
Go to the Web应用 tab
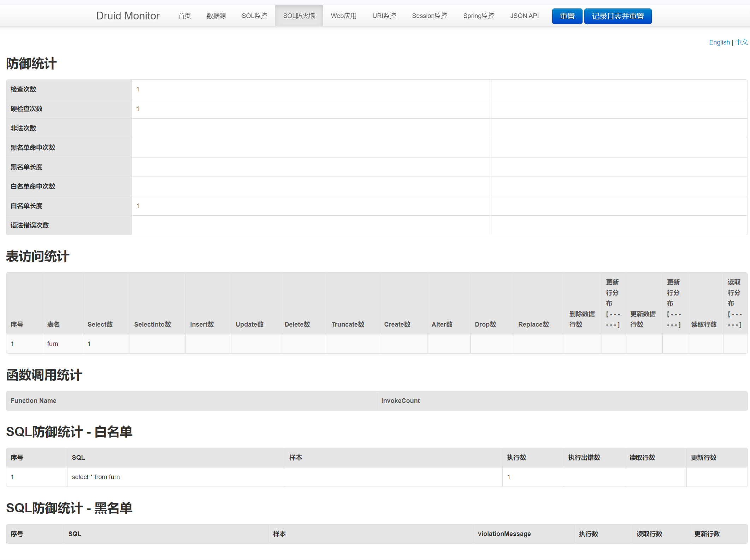[x=343, y=16]
